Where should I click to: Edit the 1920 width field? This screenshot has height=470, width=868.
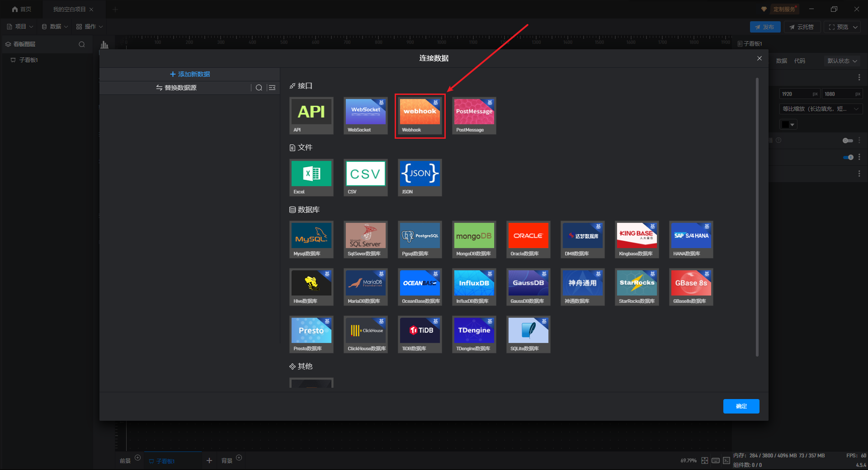tap(799, 94)
